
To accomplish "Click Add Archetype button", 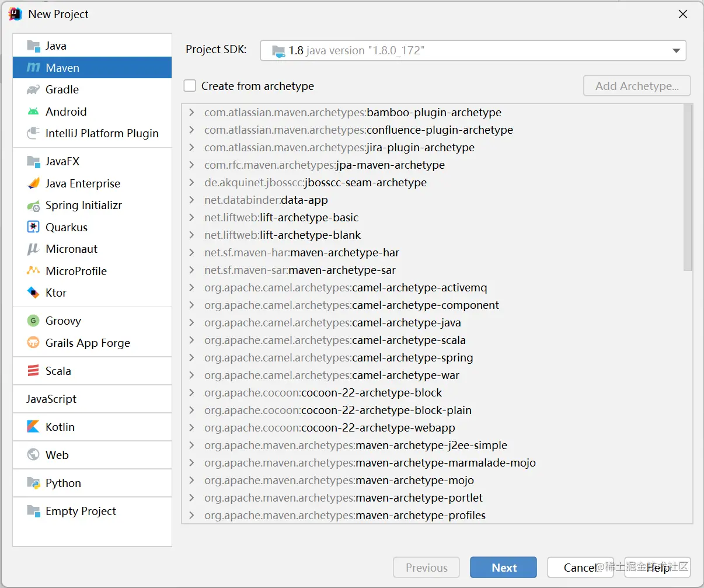I will click(x=637, y=86).
